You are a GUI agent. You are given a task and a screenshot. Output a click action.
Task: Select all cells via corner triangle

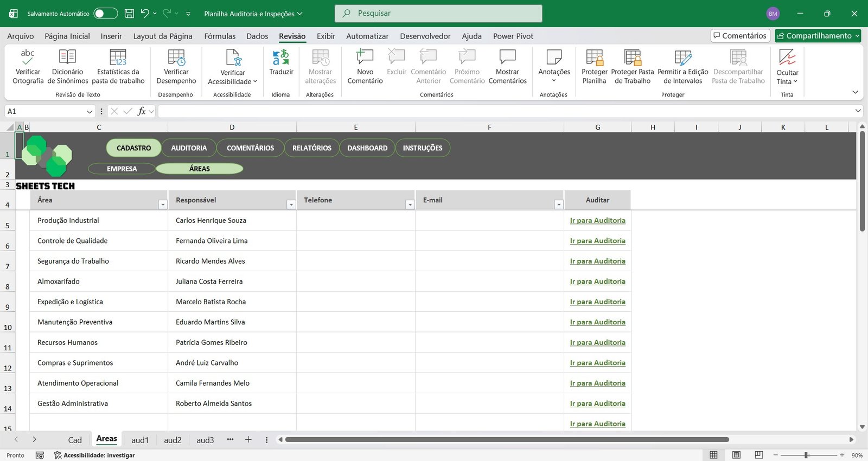coord(10,127)
